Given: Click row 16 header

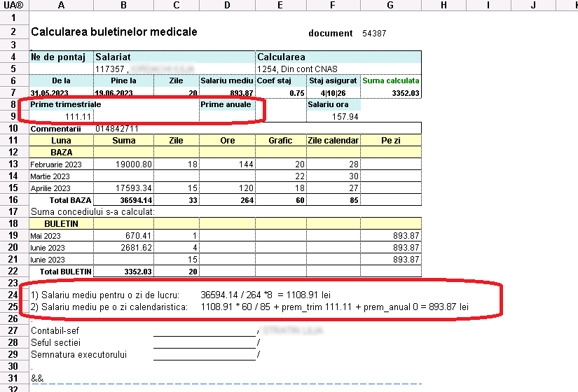Looking at the screenshot, I should coord(14,199).
